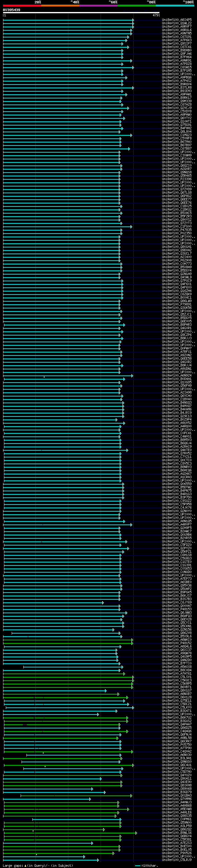Select label UniRef100_B9DHB0

click(177, 50)
